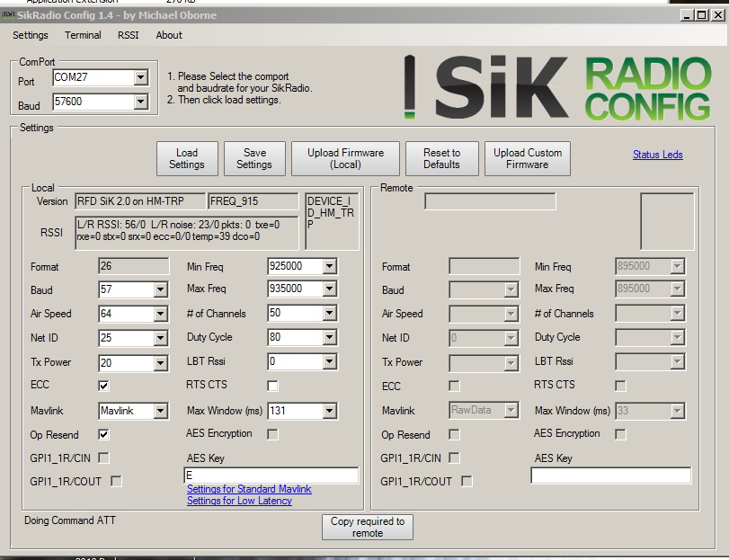This screenshot has height=560, width=729.
Task: Expand Local LBT Rssi dropdown
Action: click(x=330, y=361)
